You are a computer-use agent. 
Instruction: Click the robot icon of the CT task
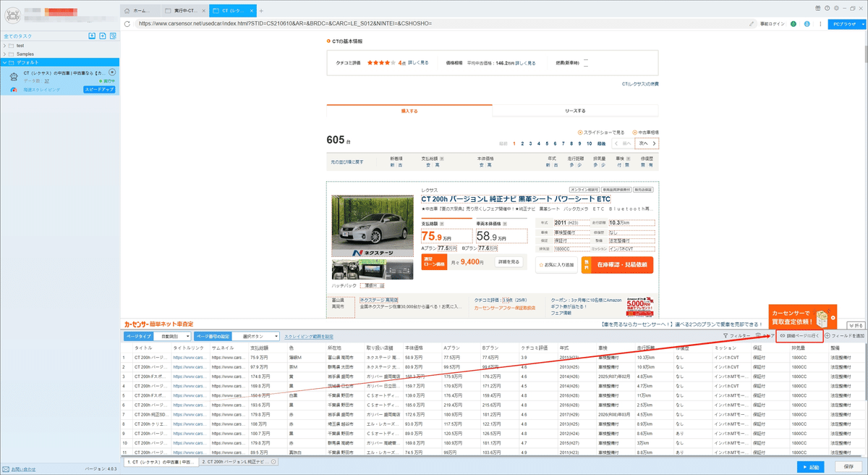coord(14,76)
